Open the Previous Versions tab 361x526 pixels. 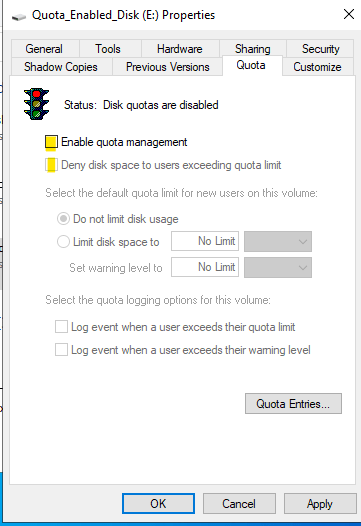pyautogui.click(x=167, y=66)
